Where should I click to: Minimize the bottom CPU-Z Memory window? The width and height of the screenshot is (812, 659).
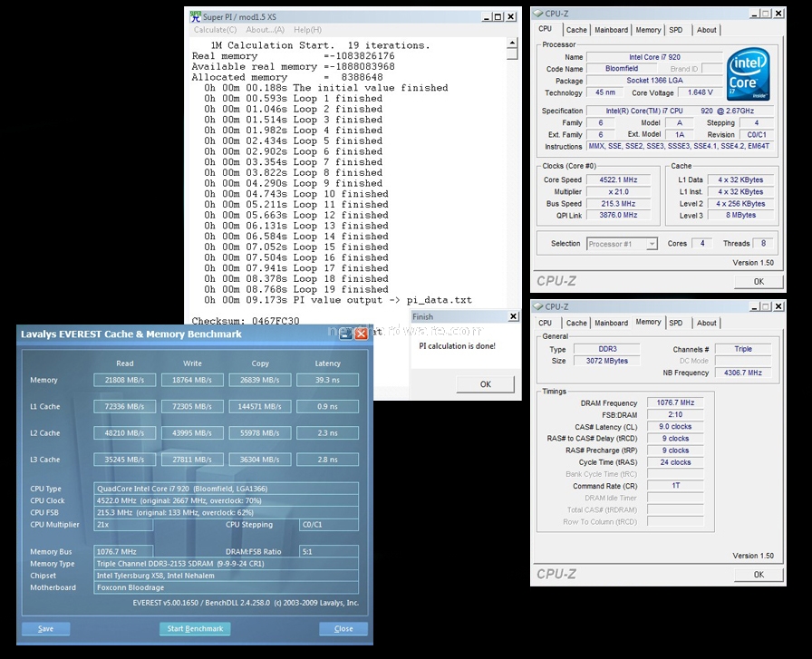(x=755, y=306)
